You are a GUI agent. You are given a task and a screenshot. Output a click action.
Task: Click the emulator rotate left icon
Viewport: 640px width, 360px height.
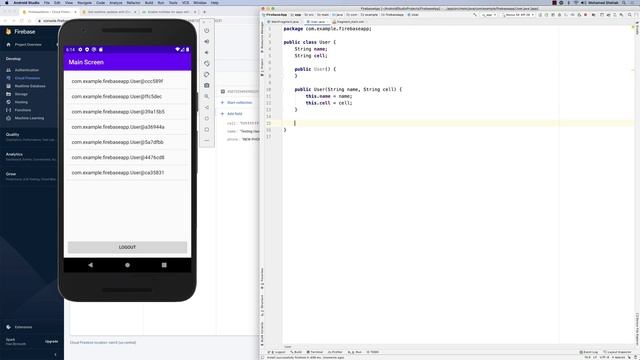pyautogui.click(x=207, y=64)
